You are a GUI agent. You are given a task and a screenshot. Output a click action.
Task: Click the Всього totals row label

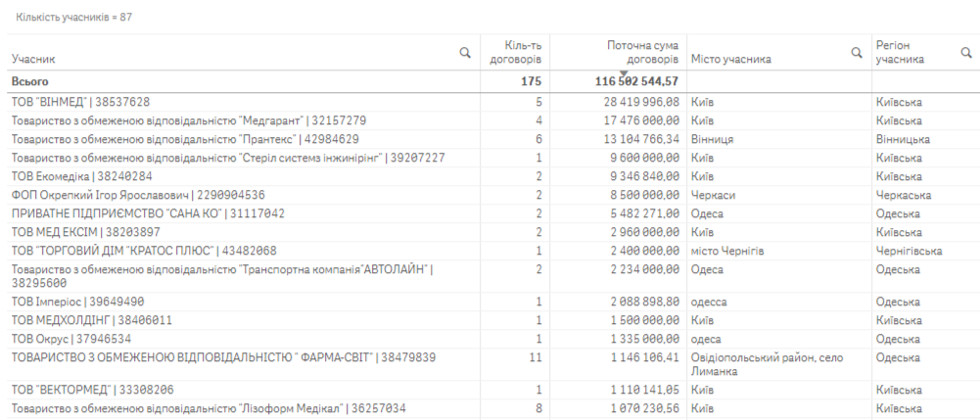tap(29, 82)
